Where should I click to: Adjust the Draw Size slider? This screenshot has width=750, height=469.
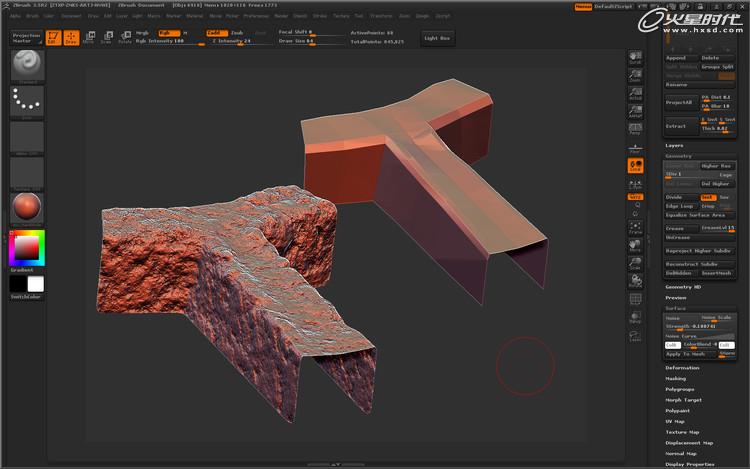(311, 42)
